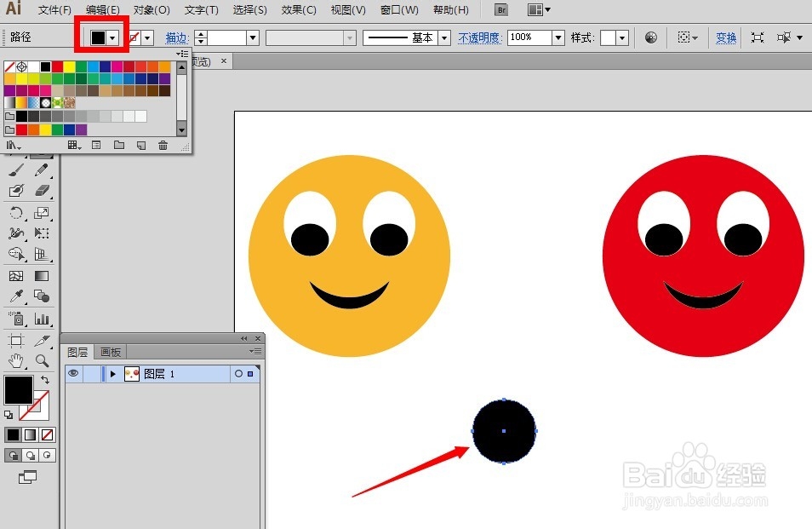The height and width of the screenshot is (529, 812).
Task: Open the 对象(O) menu
Action: coord(152,10)
